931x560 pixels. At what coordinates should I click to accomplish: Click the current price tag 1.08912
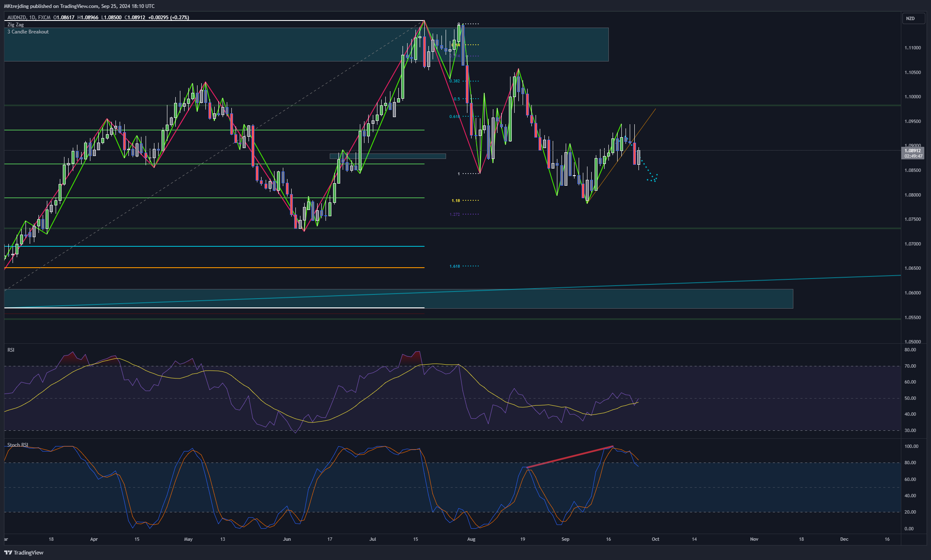pos(913,151)
